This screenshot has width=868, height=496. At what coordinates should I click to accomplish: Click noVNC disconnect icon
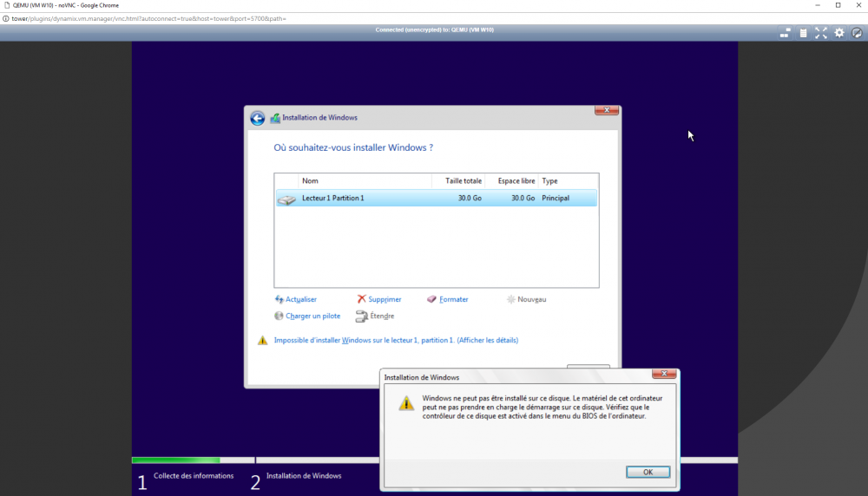pyautogui.click(x=857, y=33)
